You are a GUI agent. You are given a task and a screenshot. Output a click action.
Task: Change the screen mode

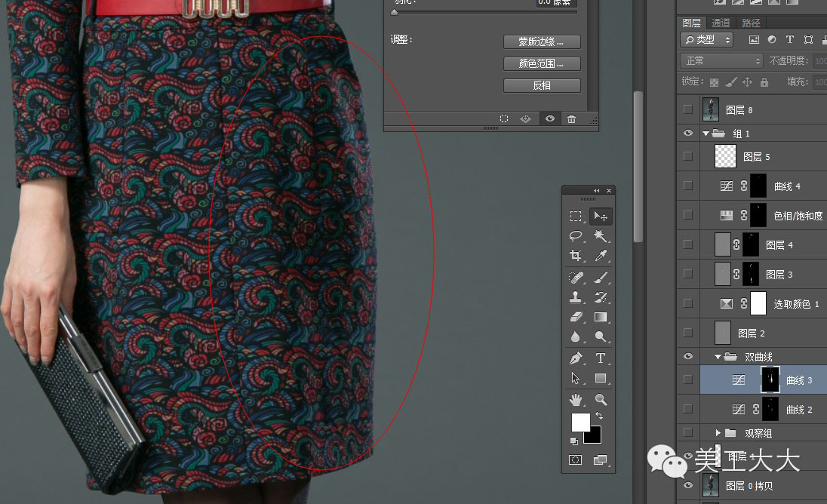point(600,460)
